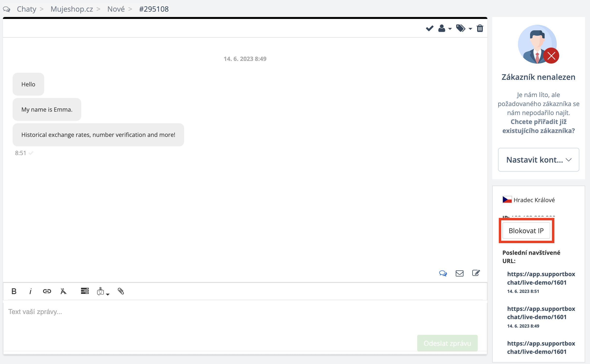
Task: Mark chat as resolved with checkmark icon
Action: [x=429, y=28]
